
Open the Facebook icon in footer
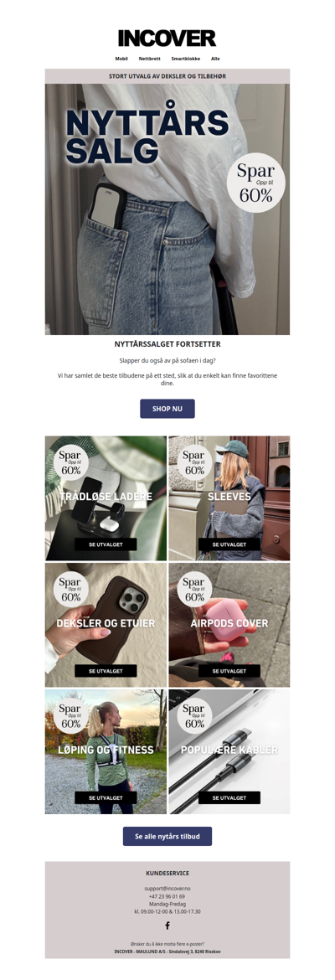167,926
